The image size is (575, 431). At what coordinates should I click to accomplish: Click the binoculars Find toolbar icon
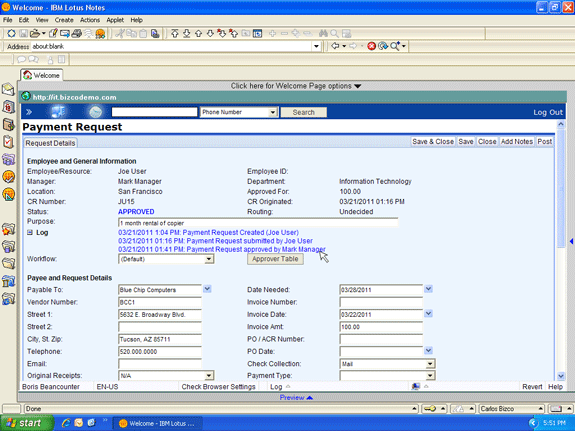(323, 34)
